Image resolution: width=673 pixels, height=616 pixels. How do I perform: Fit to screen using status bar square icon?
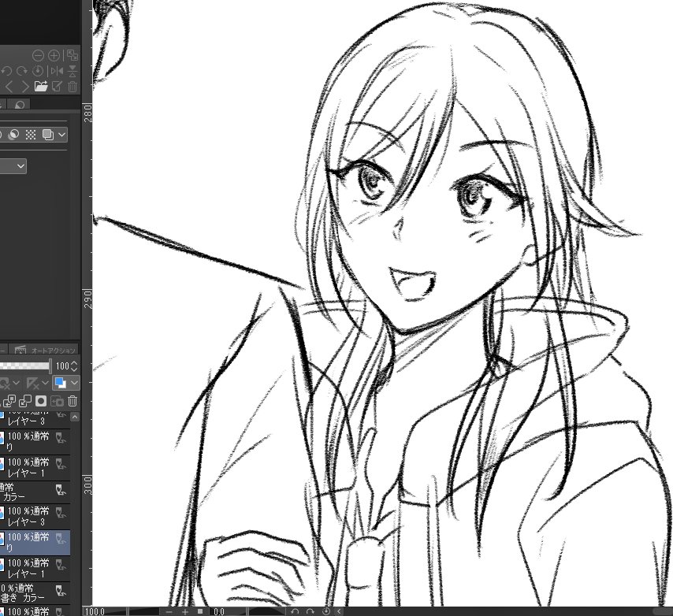200,612
